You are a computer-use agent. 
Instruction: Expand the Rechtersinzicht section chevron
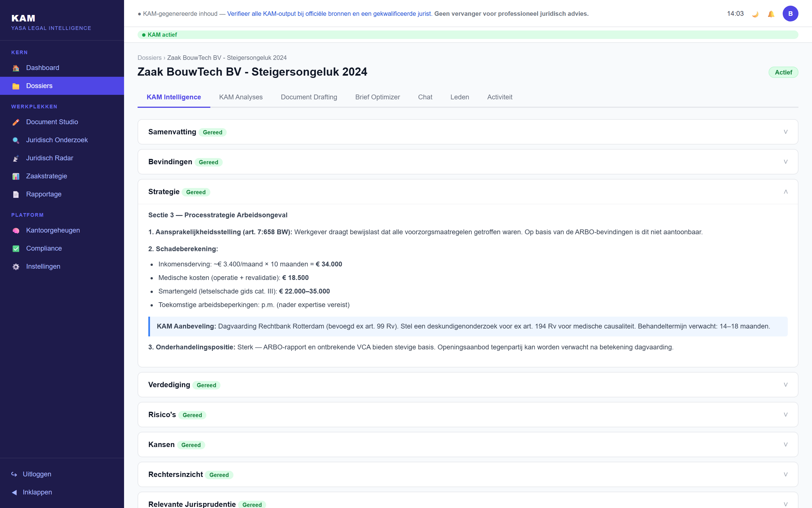point(785,474)
